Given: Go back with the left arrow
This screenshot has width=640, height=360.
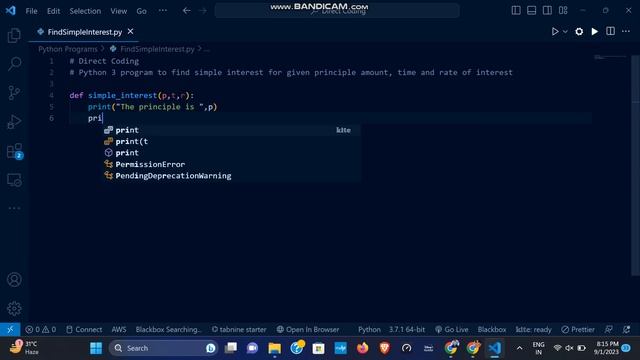Looking at the screenshot, I should [187, 11].
